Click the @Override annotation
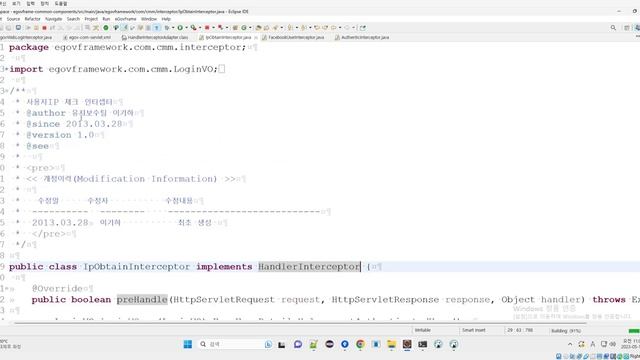 coord(57,289)
